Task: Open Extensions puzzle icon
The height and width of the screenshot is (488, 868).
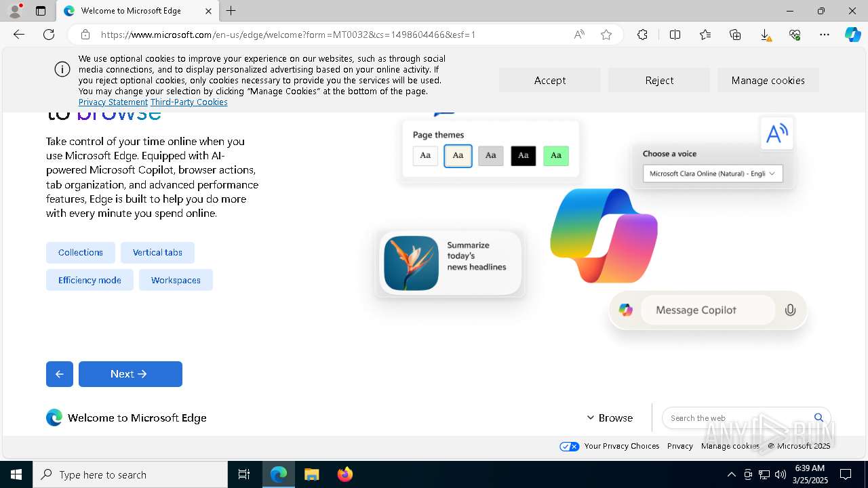Action: tap(642, 35)
